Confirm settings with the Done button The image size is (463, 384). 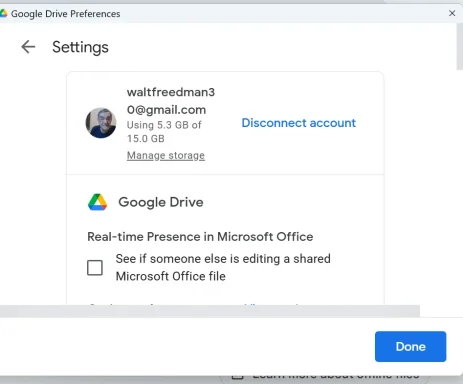point(410,346)
